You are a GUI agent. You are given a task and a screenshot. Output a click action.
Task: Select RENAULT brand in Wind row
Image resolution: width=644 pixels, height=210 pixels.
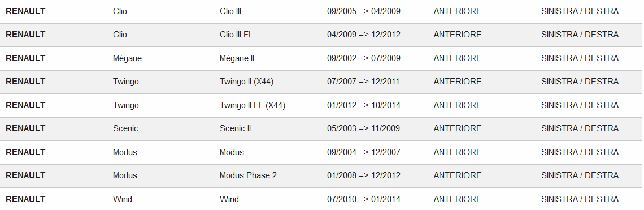(25, 199)
